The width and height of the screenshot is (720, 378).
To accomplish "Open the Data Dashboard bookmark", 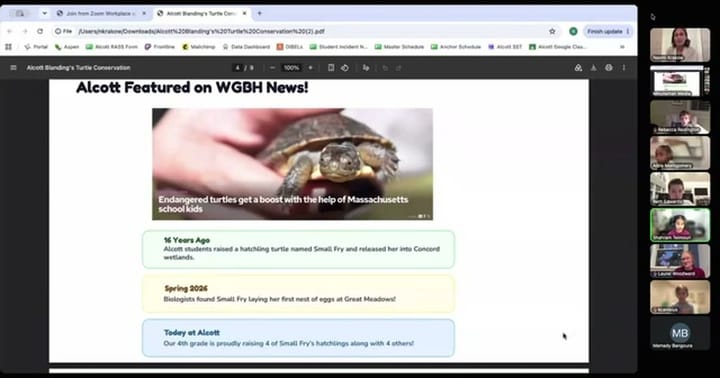I will 247,47.
